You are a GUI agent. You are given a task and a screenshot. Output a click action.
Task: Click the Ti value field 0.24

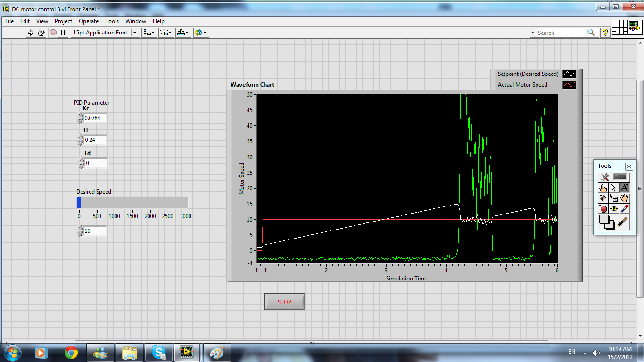point(96,140)
